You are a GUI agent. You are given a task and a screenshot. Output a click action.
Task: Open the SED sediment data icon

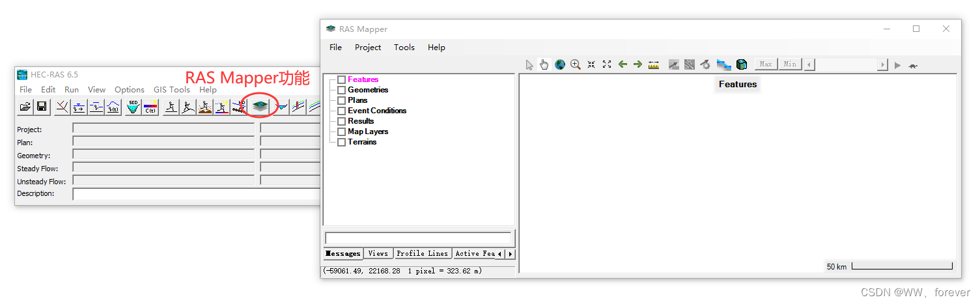point(133,107)
